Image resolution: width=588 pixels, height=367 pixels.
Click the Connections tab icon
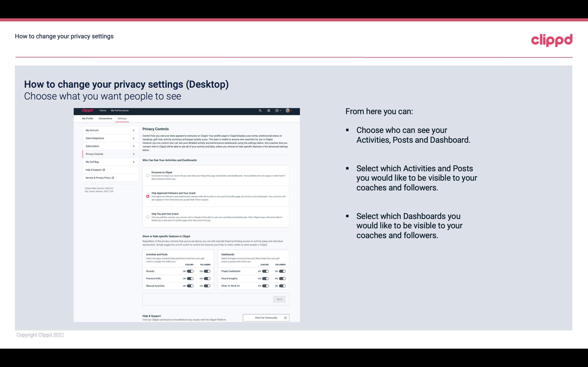[x=105, y=118]
